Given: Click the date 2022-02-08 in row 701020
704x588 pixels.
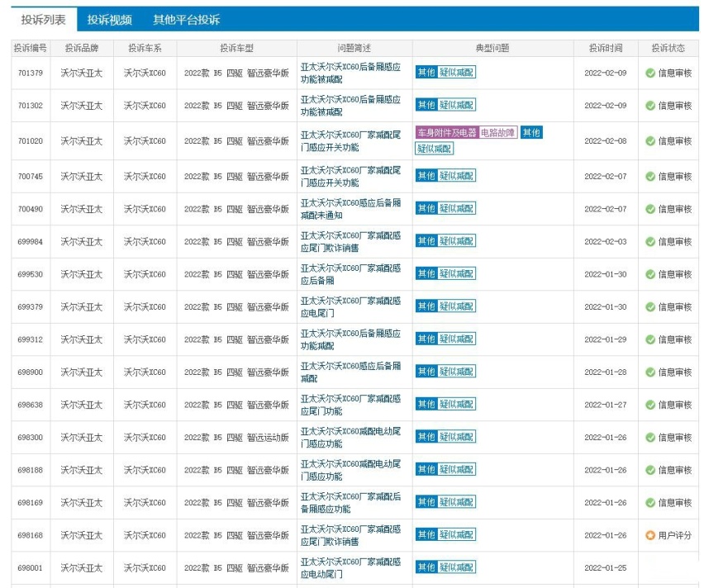Looking at the screenshot, I should (x=606, y=141).
